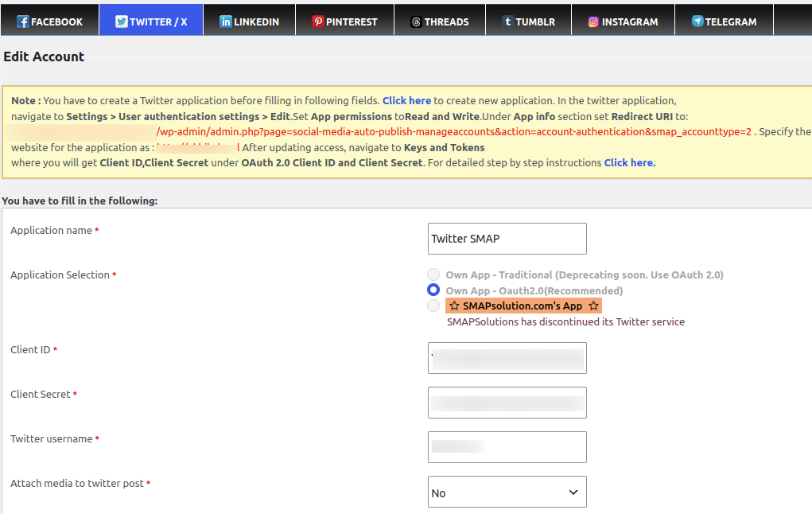The image size is (812, 514).
Task: Click the LinkedIn logo icon
Action: tap(226, 21)
